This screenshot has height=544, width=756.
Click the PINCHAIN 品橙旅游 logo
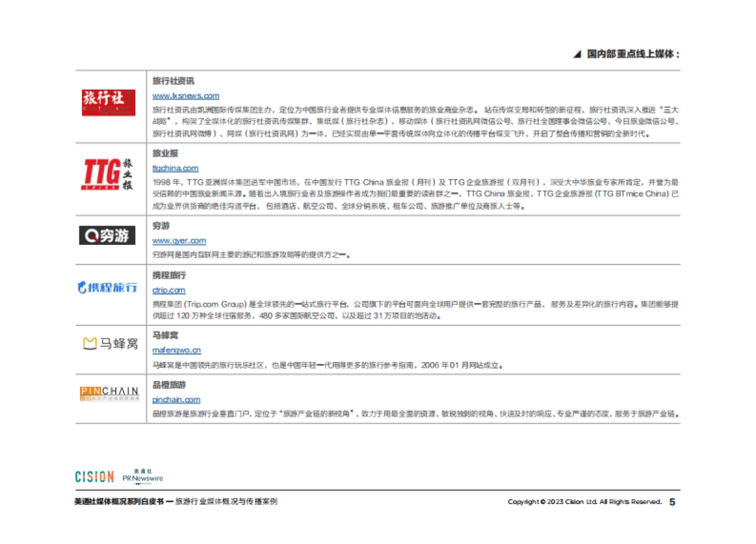point(108,392)
